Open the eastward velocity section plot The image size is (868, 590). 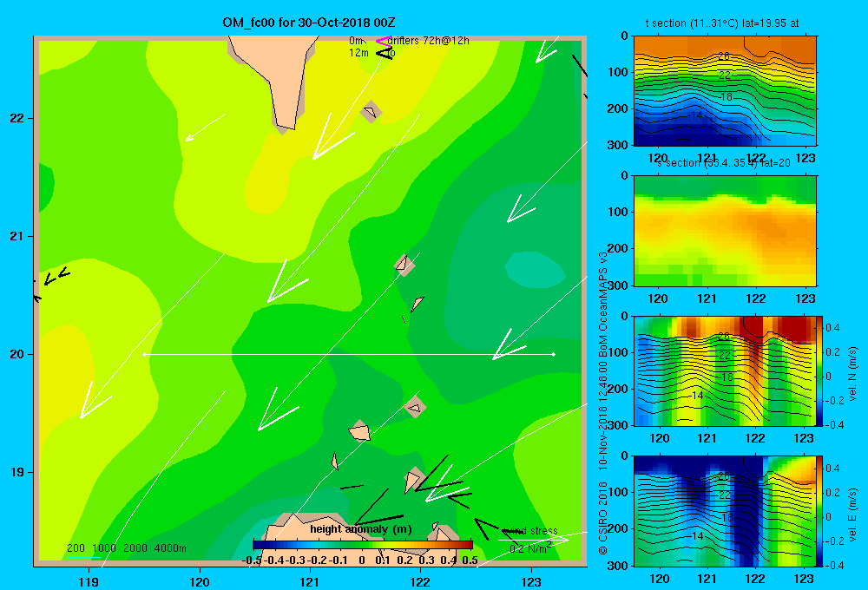click(725, 511)
